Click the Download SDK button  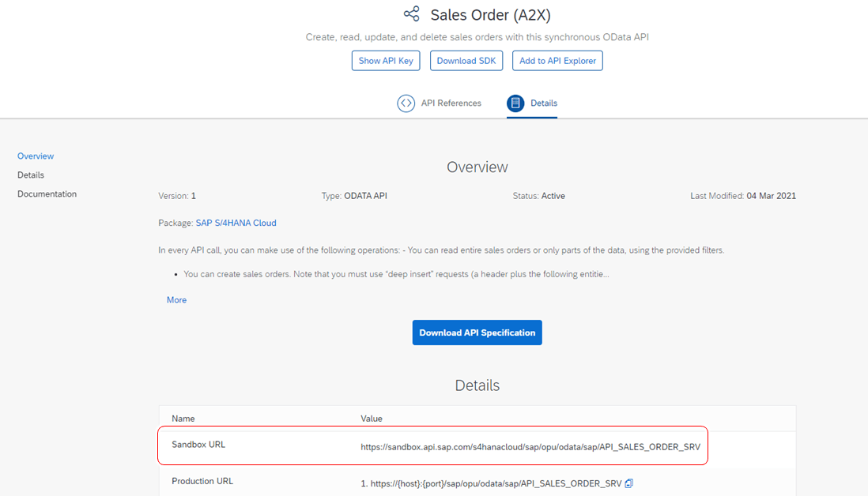466,61
